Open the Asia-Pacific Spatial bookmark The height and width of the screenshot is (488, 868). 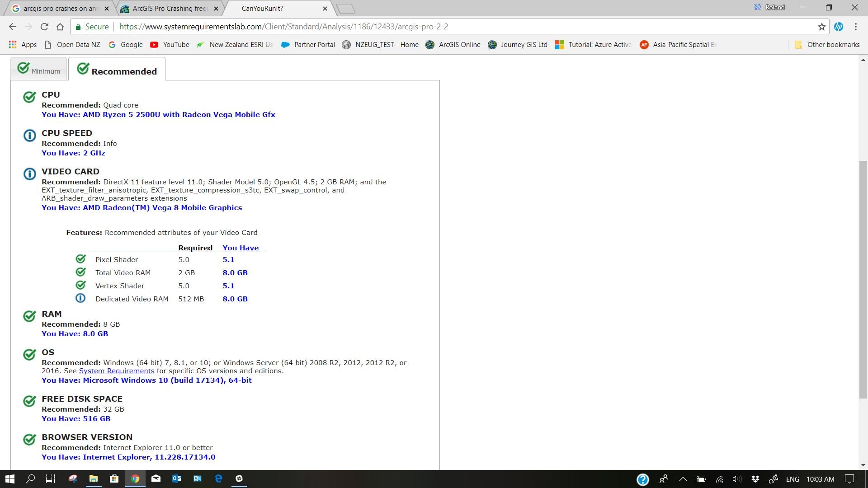[x=679, y=45]
